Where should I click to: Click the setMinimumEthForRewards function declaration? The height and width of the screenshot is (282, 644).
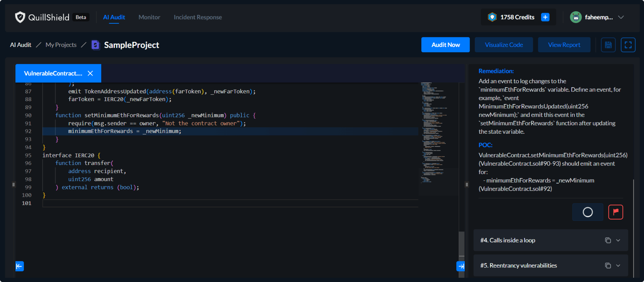[155, 115]
